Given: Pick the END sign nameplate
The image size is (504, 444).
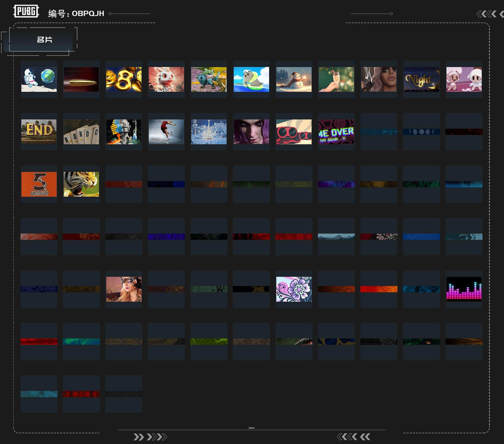Looking at the screenshot, I should (39, 132).
